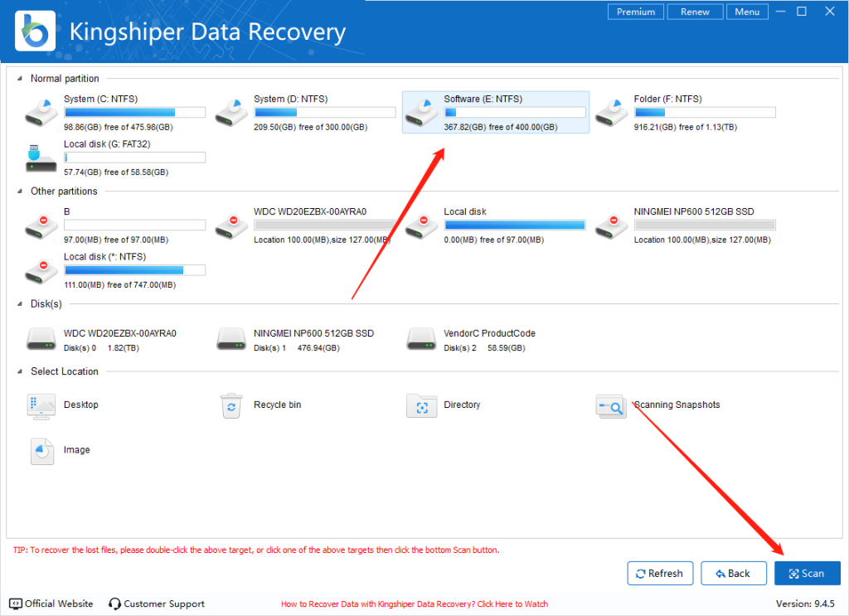Click "57.74(GB) free of 58.58(GB)" text
This screenshot has height=616, width=849.
tap(116, 172)
